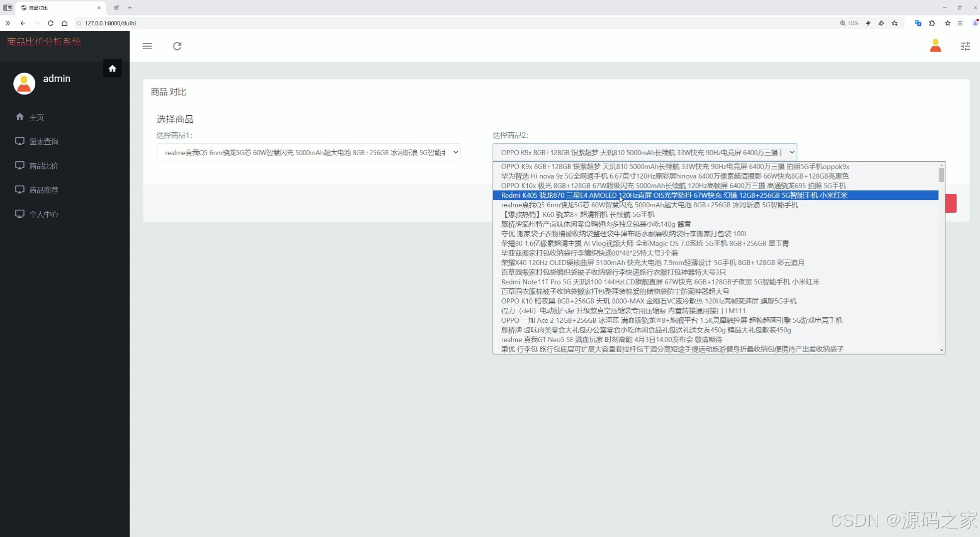Viewport: 980px width, 537px height.
Task: Click the lightning bolt speed mode icon
Action: 868,23
